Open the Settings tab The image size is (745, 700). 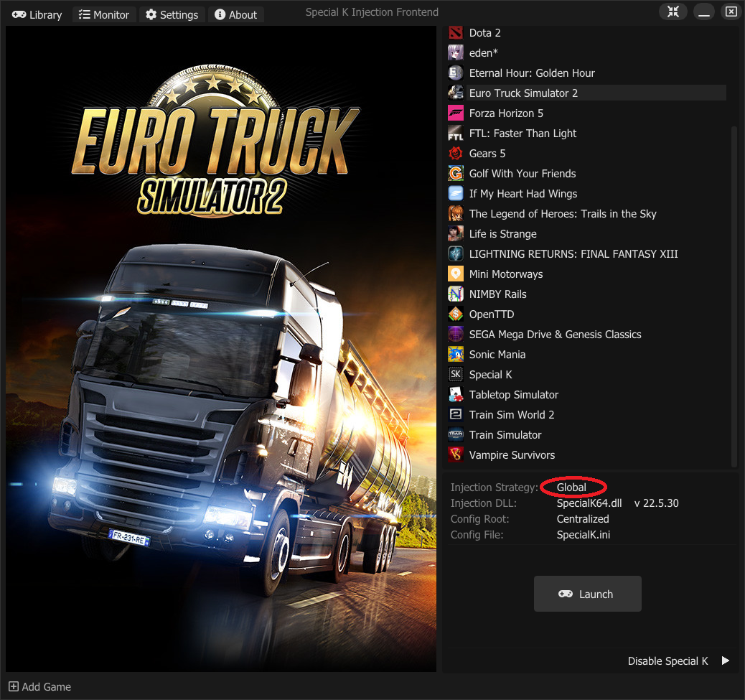point(172,14)
